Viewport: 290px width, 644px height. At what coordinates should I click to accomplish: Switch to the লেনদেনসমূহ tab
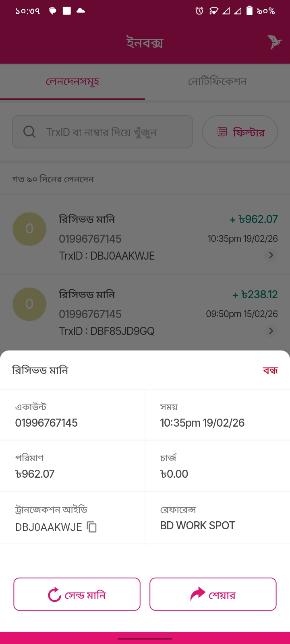click(x=72, y=82)
